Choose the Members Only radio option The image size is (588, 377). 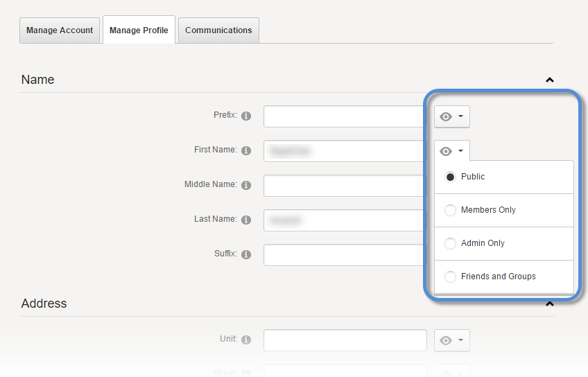pos(450,210)
